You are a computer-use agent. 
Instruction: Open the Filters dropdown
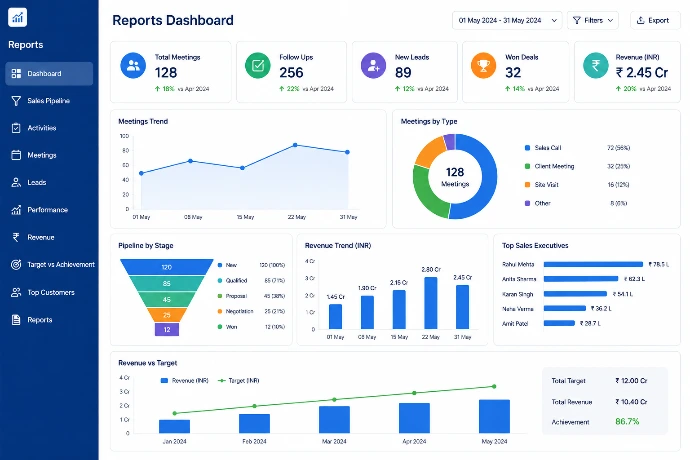(593, 20)
